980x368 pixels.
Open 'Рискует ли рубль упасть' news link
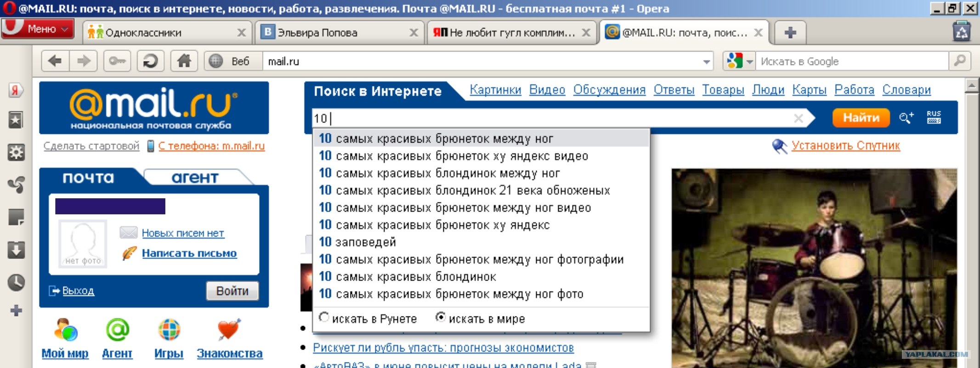pos(443,348)
